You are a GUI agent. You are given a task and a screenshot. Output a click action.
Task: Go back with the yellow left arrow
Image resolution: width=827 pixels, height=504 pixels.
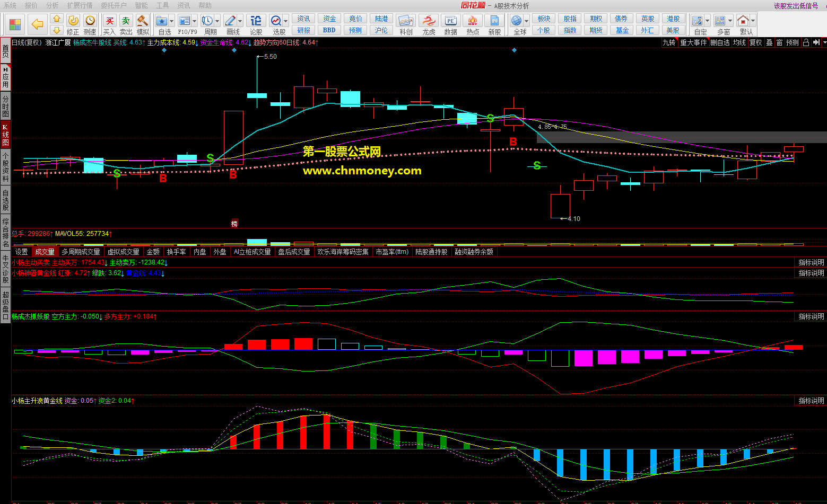click(37, 24)
